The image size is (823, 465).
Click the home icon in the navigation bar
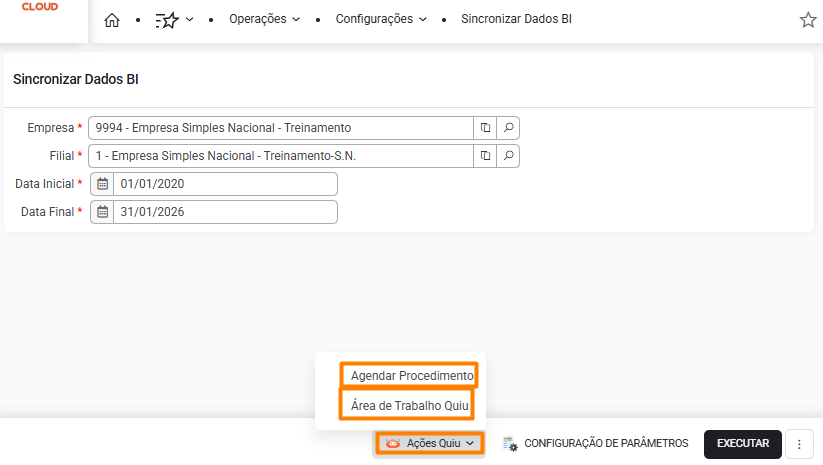click(x=112, y=20)
